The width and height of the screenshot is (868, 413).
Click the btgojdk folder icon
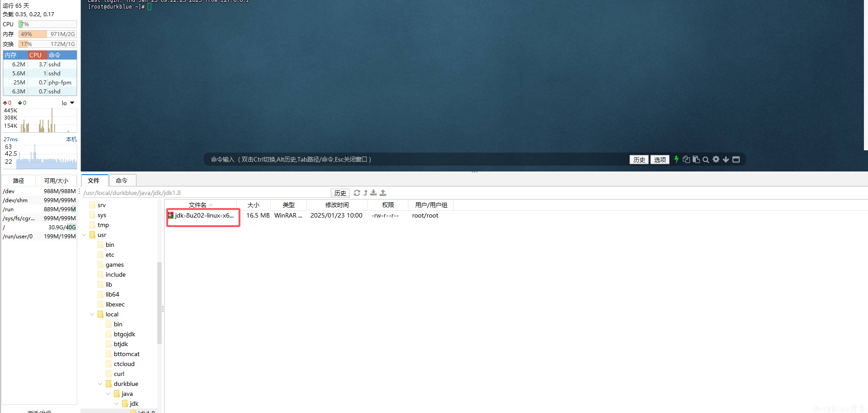click(x=109, y=334)
